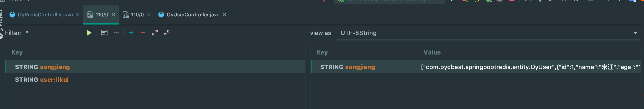Click the OyRedisController.java file icon
Screen dimensions: 644x109
[12, 15]
